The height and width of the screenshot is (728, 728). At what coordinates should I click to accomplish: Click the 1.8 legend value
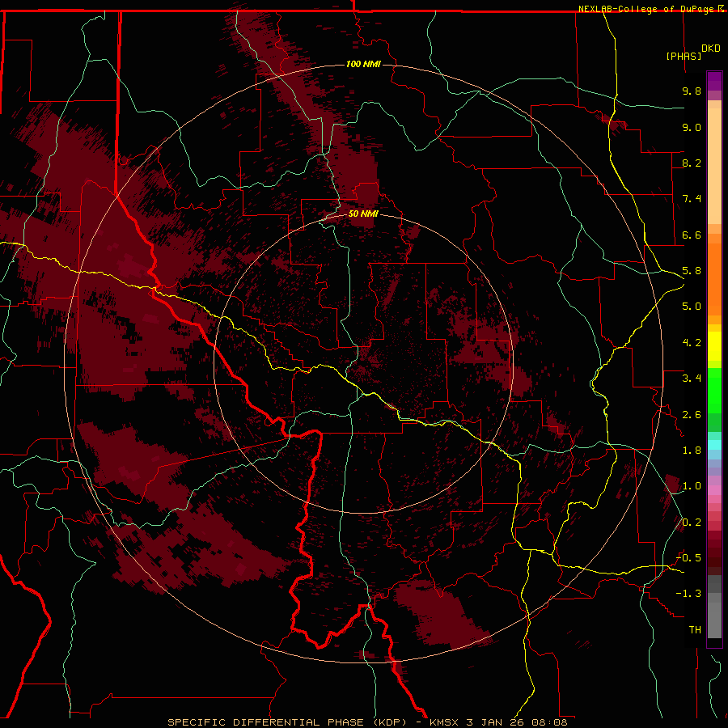692,451
